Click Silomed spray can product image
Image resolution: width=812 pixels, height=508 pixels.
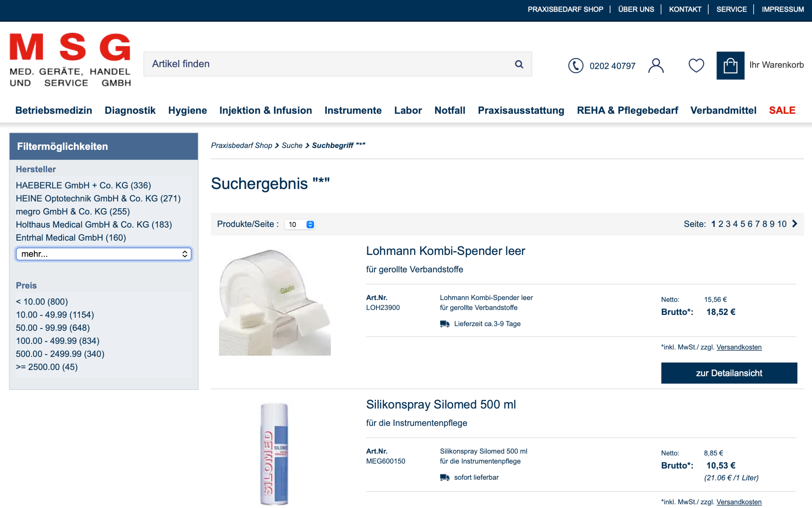point(275,454)
